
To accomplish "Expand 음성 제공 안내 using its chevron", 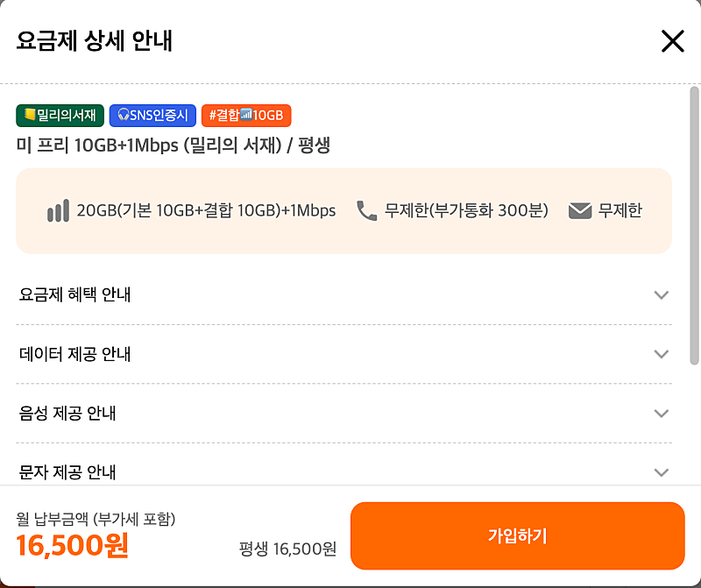I will click(662, 414).
